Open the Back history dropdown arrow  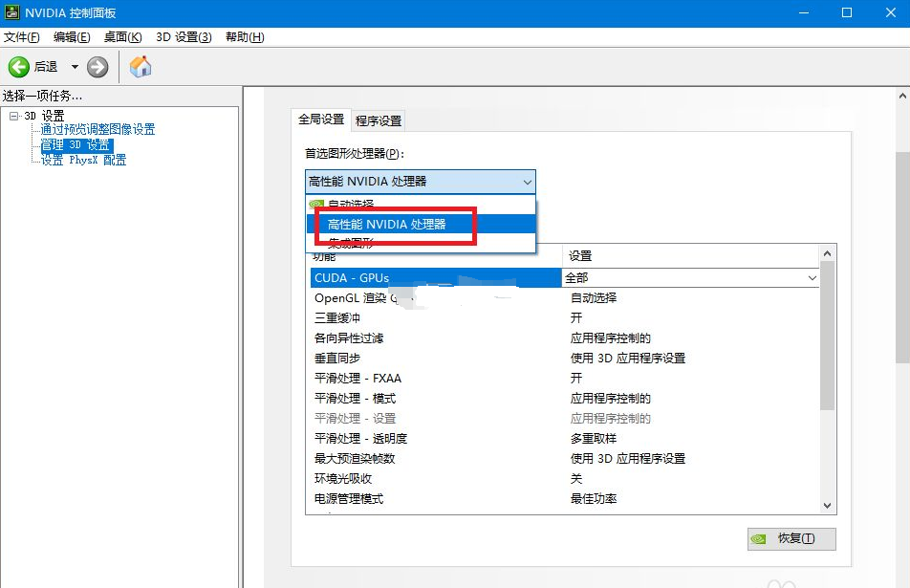click(x=75, y=67)
